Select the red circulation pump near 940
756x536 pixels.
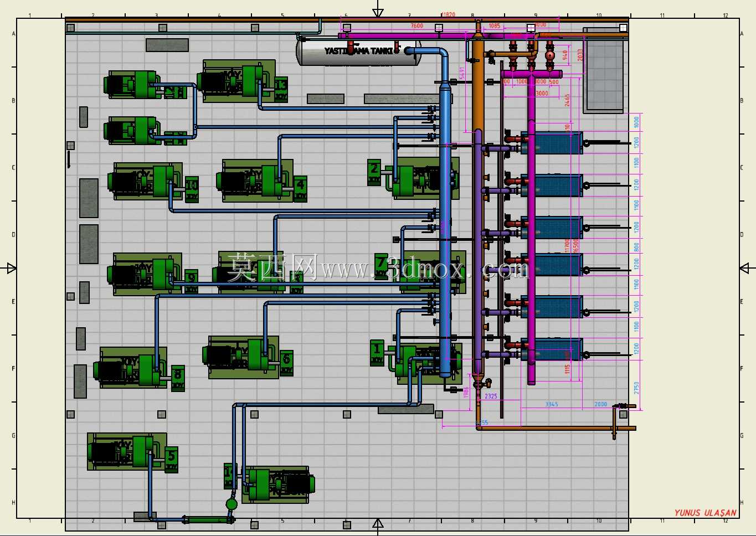pyautogui.click(x=549, y=55)
